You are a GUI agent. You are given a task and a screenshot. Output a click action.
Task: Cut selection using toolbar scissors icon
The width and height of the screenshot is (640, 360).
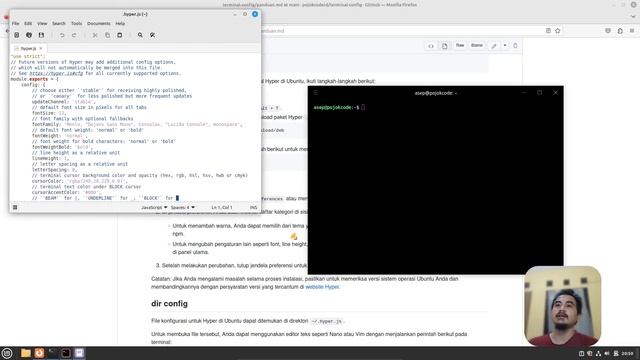click(95, 35)
